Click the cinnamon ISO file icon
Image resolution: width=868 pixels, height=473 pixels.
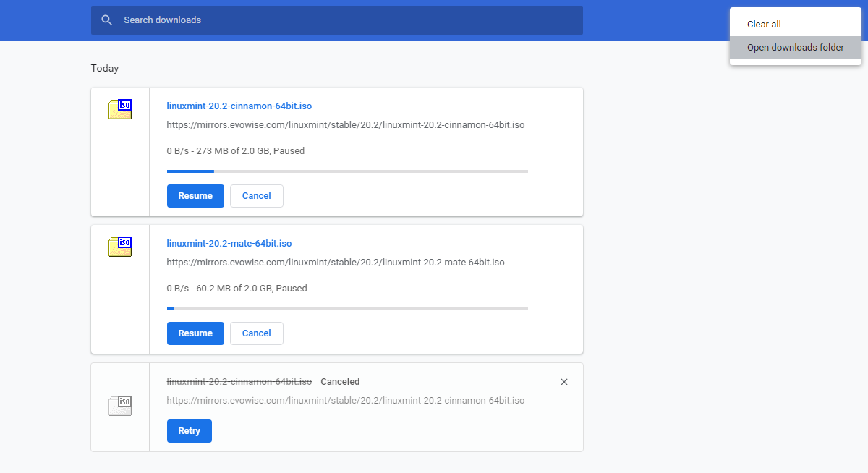(x=120, y=109)
